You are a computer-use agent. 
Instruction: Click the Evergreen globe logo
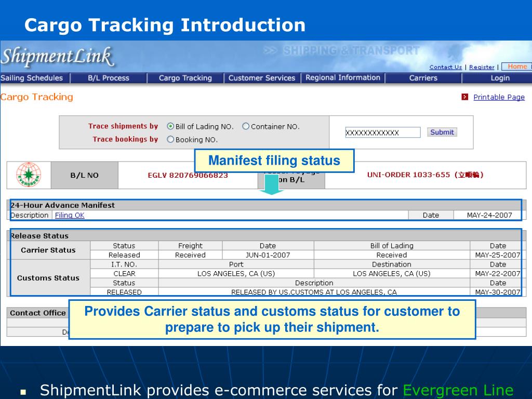pos(29,175)
